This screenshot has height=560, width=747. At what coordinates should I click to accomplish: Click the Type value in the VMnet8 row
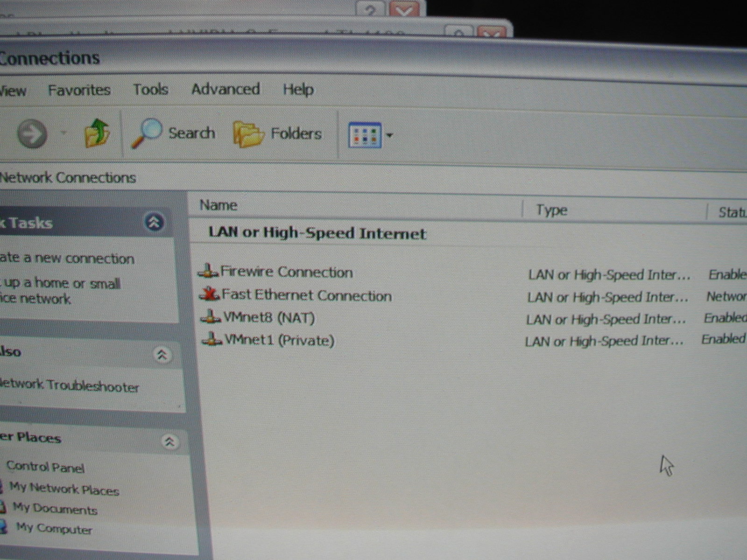point(606,320)
